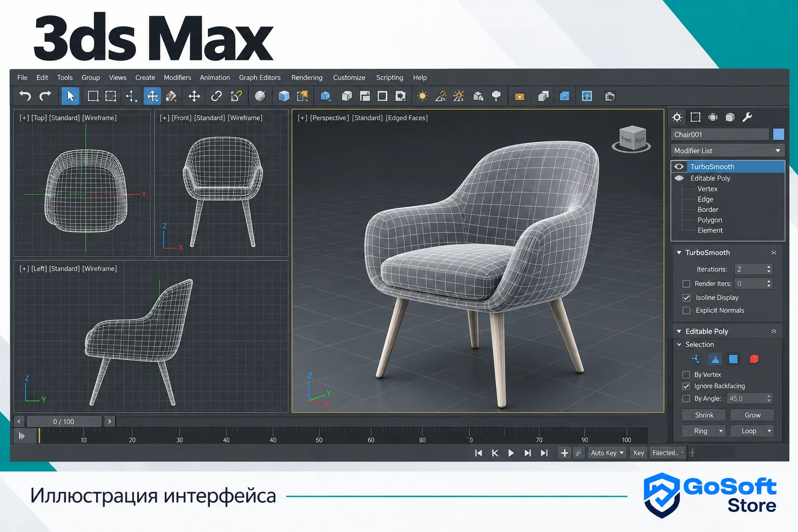Image resolution: width=798 pixels, height=532 pixels.
Task: Select Vertex sub-object icon in Selection
Action: (x=696, y=359)
